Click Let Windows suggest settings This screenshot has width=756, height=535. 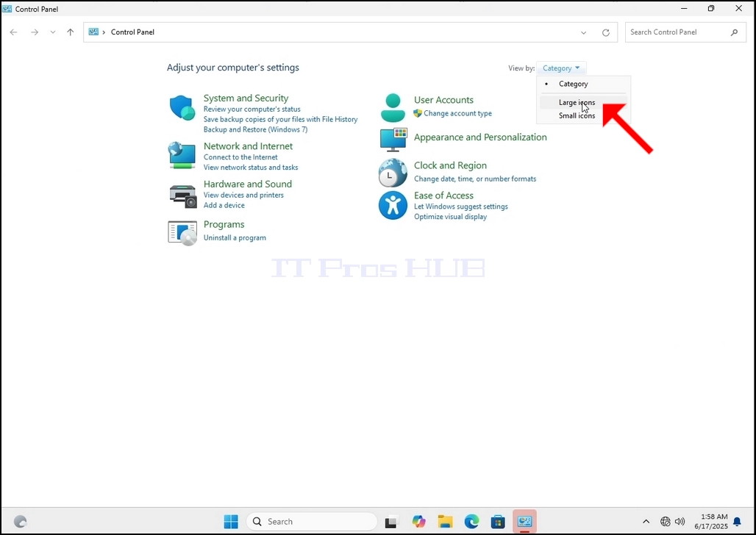click(461, 207)
